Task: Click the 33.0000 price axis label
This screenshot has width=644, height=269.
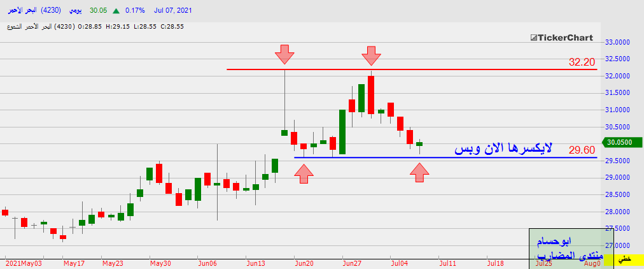Action: tap(618, 42)
